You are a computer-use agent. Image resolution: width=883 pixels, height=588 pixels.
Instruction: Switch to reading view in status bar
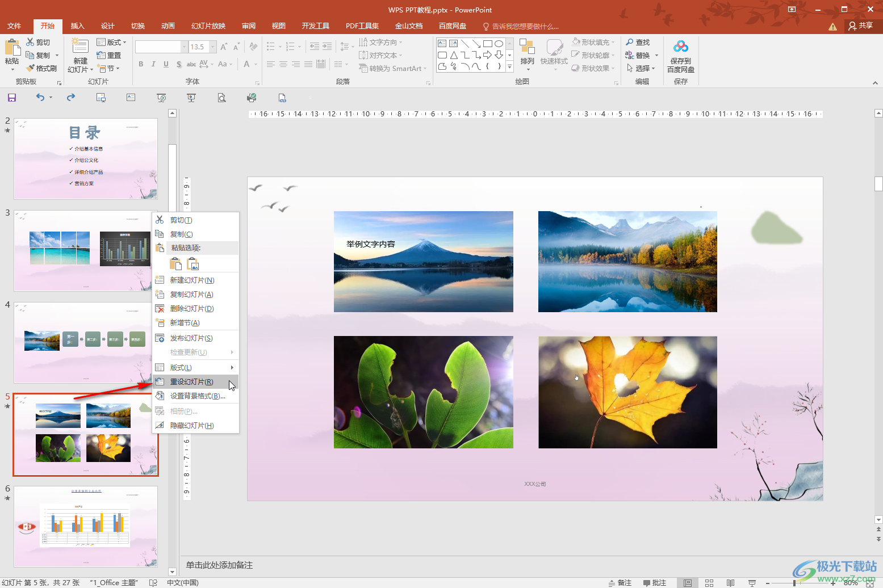coord(731,583)
